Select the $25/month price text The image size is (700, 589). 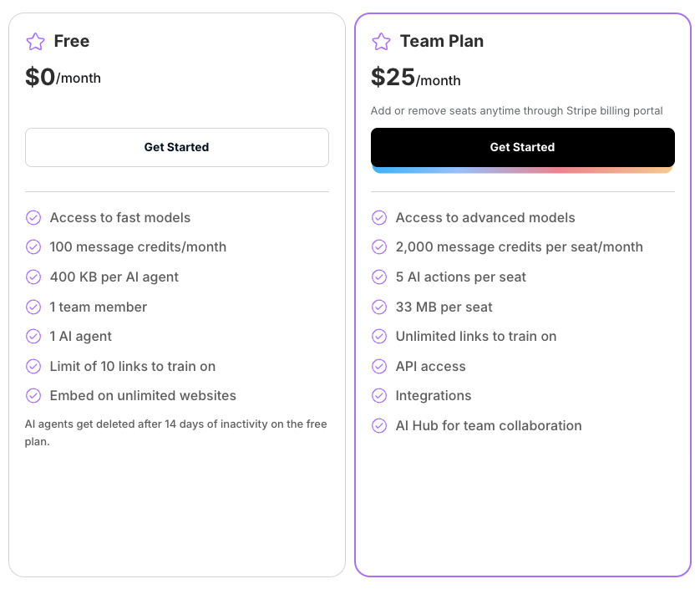tap(416, 77)
